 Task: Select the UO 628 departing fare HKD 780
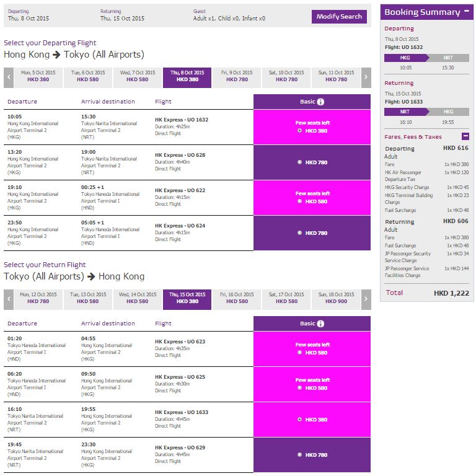pos(300,162)
